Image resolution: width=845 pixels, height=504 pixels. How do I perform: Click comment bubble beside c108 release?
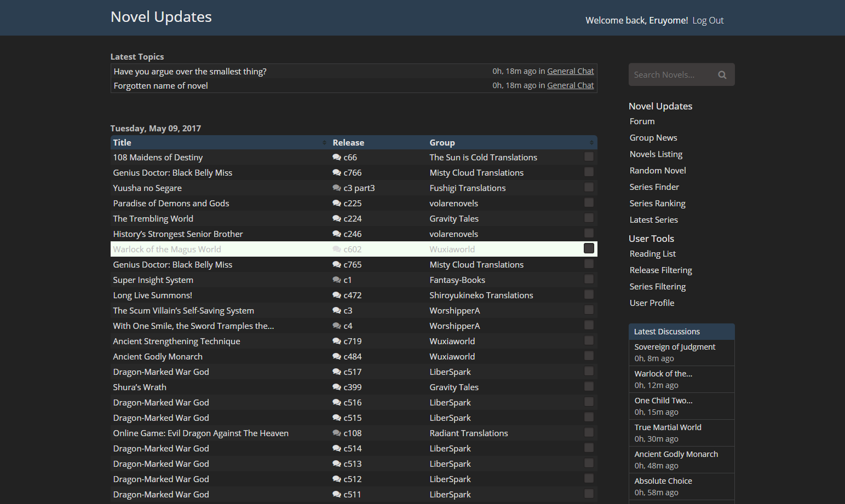coord(336,433)
